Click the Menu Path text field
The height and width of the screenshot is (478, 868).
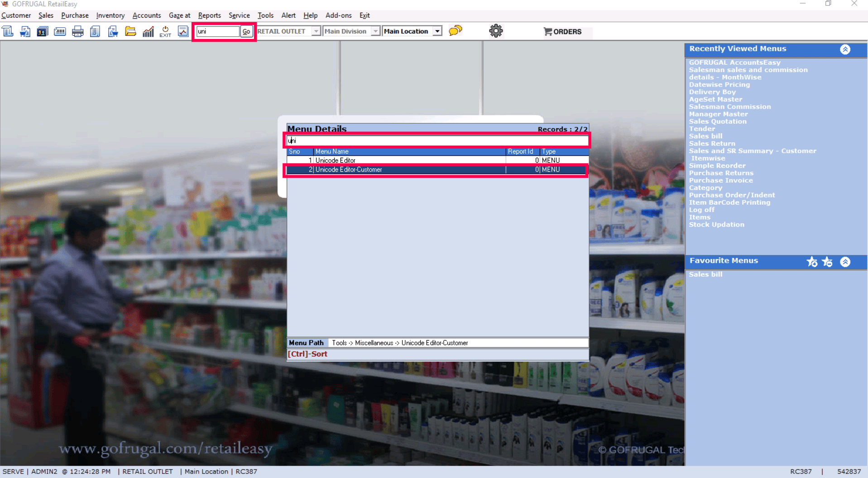click(458, 343)
